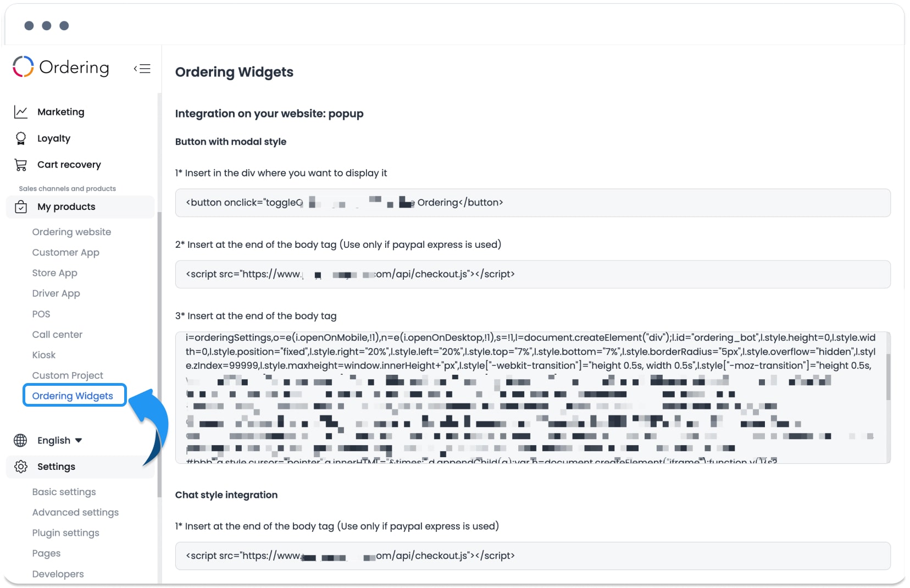Click the Settings gear icon
Viewport: 910px width, 588px height.
21,467
